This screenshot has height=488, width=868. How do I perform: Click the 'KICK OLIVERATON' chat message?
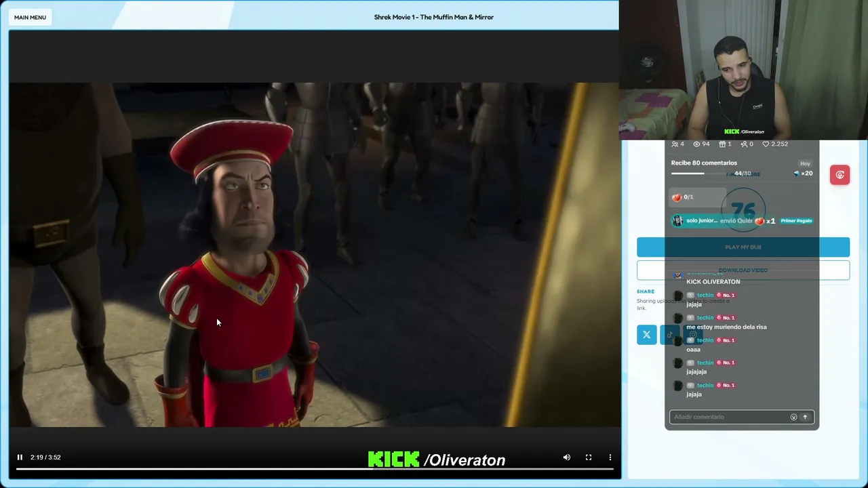pyautogui.click(x=713, y=282)
